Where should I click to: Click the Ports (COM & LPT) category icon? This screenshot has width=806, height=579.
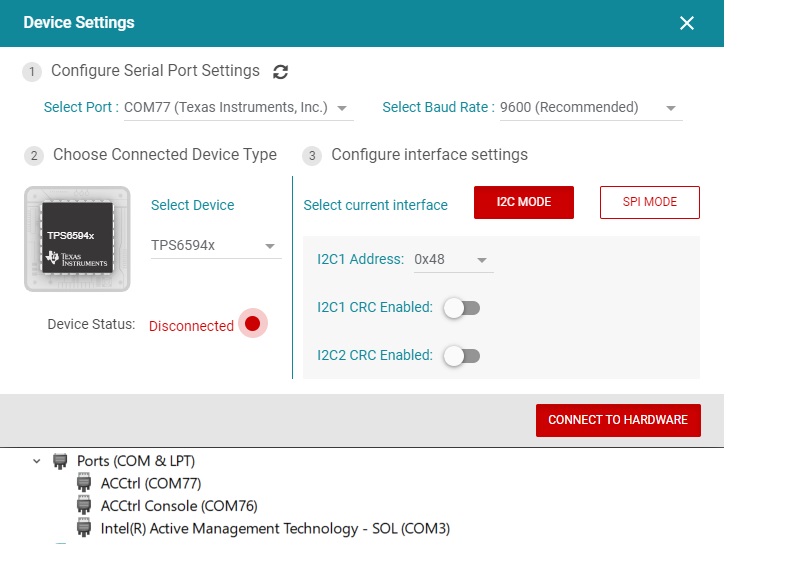coord(61,461)
